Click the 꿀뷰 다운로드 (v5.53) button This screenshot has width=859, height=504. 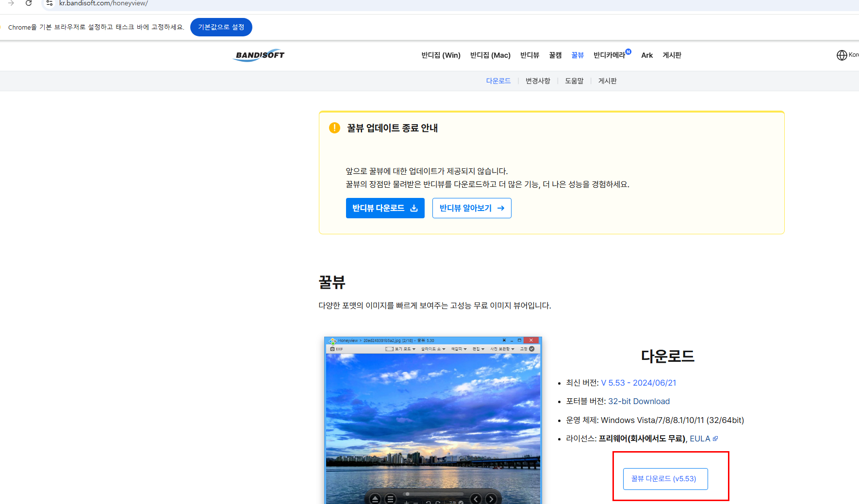[x=665, y=479]
